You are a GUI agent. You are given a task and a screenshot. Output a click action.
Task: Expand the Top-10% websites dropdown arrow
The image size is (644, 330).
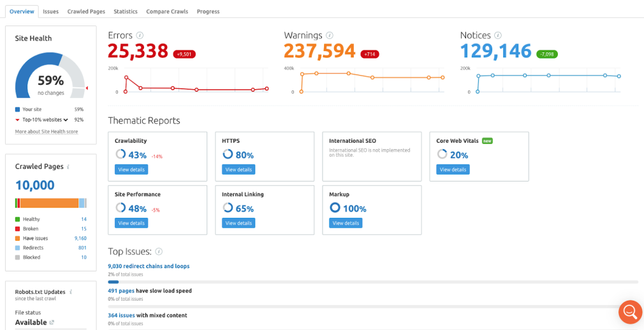click(x=65, y=120)
